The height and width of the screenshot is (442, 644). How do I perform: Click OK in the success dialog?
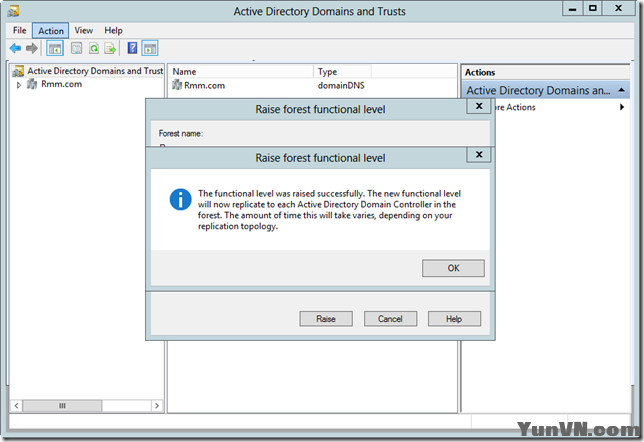pos(453,268)
